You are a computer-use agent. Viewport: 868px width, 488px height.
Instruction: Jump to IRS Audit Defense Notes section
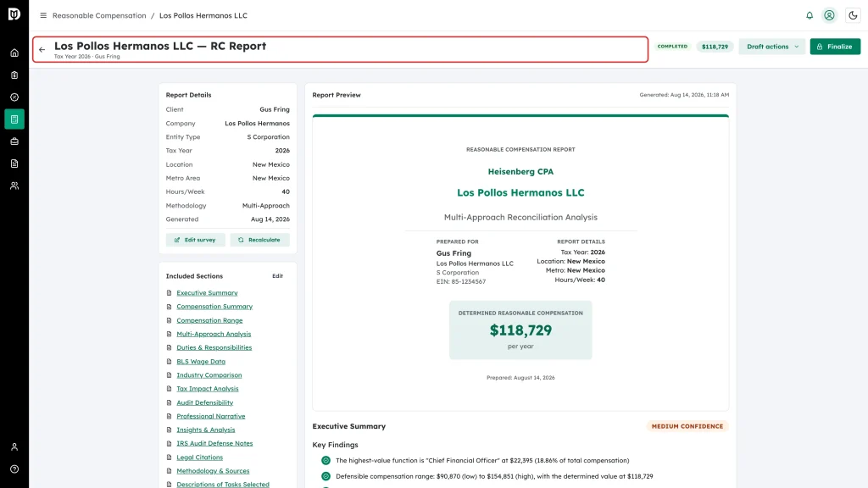(214, 443)
